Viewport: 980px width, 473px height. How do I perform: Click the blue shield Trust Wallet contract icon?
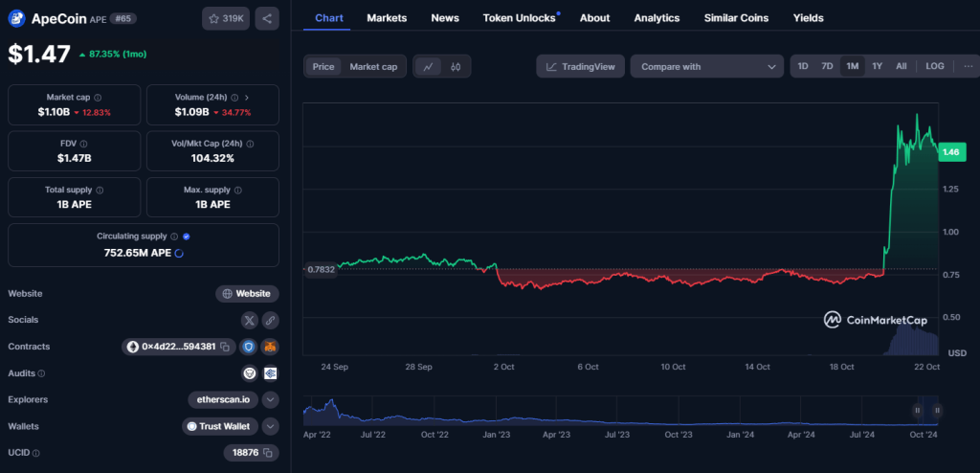coord(249,347)
